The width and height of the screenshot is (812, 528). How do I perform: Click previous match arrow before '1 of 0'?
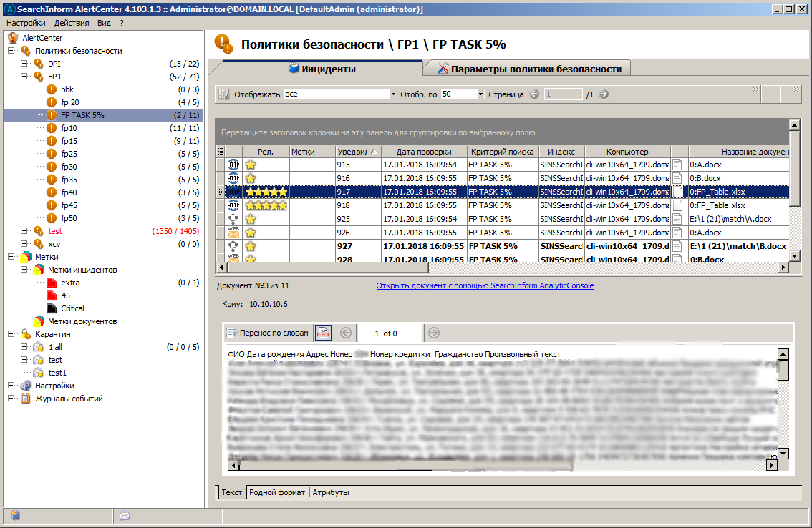tap(346, 333)
